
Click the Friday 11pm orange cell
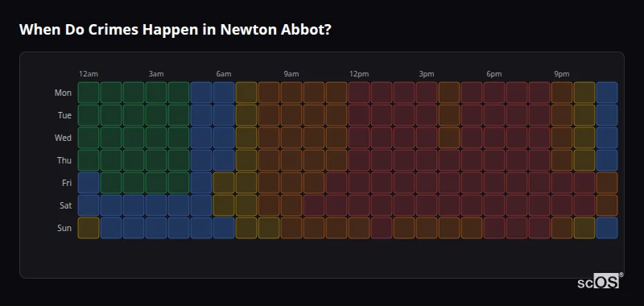(607, 183)
